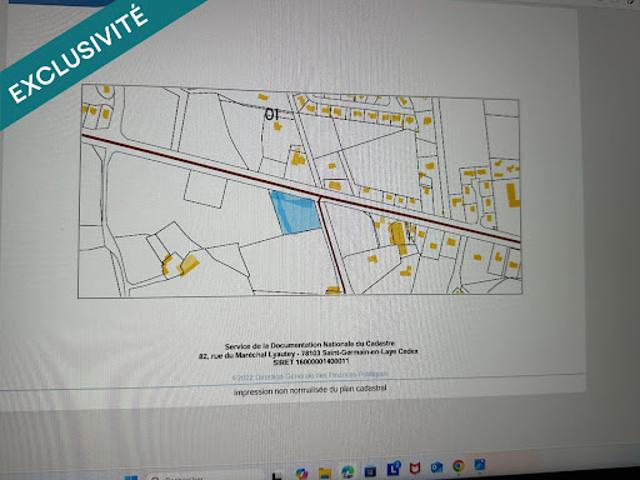Click the yellow building cluster in lower-left map
640x480 pixels.
(x=178, y=265)
